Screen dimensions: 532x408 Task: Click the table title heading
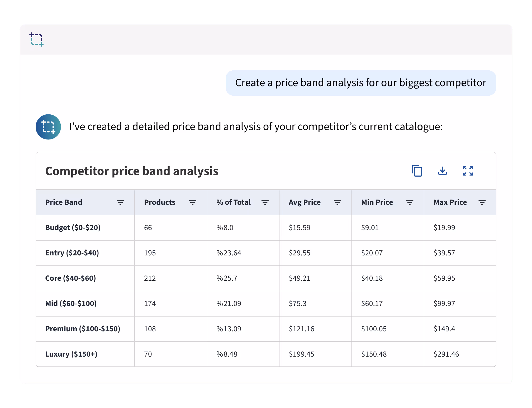pos(132,171)
